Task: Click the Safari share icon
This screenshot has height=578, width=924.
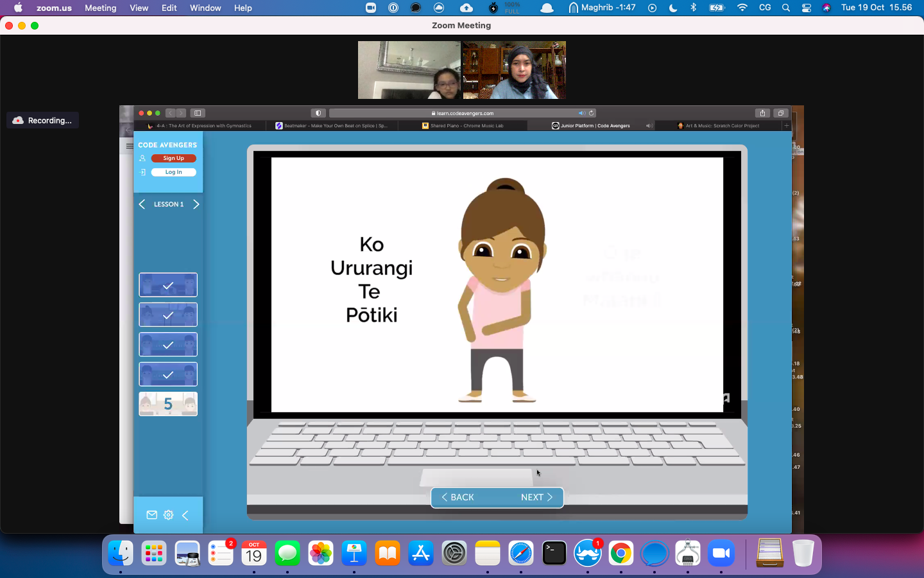Action: point(762,113)
